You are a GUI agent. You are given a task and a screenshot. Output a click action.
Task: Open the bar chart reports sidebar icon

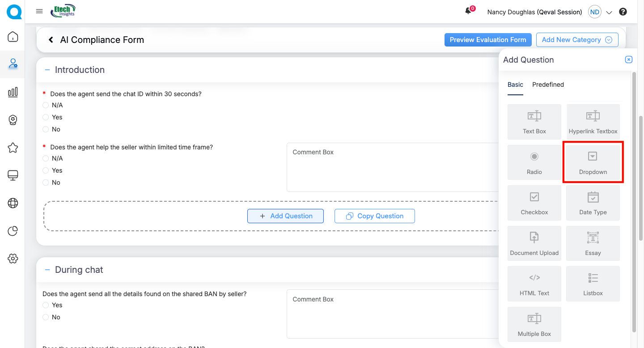13,92
